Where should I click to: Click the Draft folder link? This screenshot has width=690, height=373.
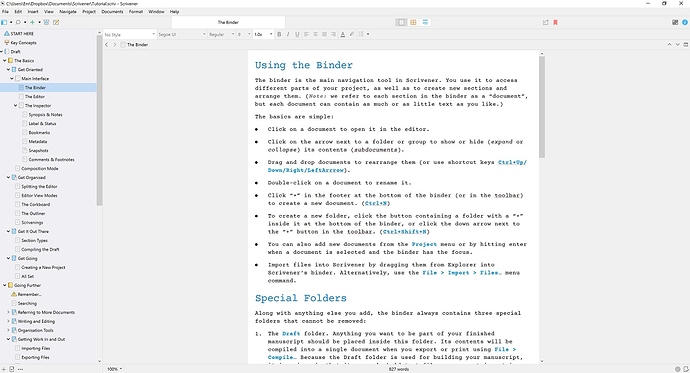[291, 333]
